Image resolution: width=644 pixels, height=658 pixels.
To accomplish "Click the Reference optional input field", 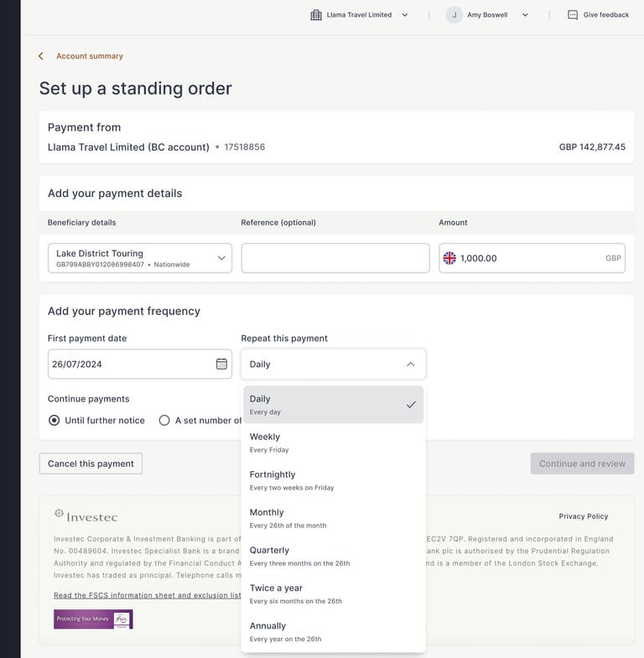I will (x=335, y=258).
